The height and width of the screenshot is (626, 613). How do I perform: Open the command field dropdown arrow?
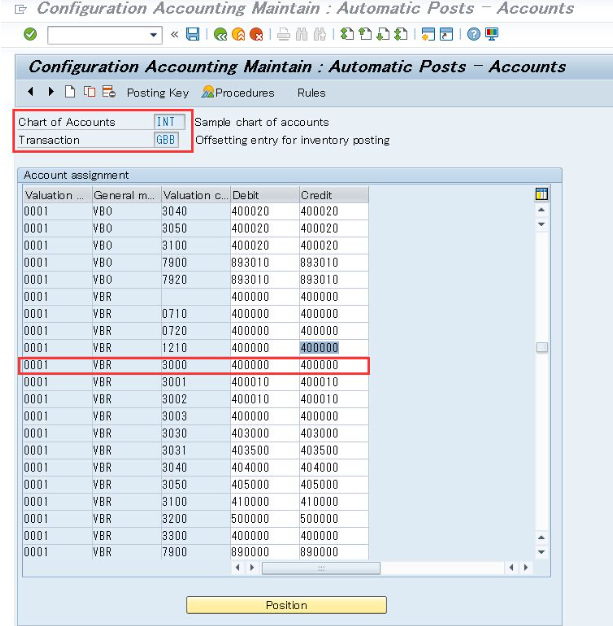(153, 35)
